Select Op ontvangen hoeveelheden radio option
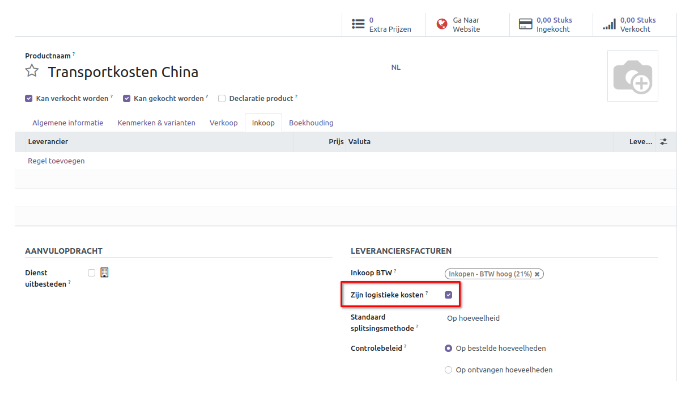This screenshot has height=394, width=691. (448, 370)
